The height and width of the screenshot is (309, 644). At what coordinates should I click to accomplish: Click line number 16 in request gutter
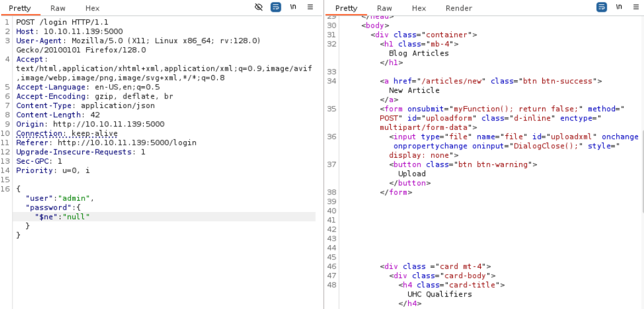click(5, 188)
